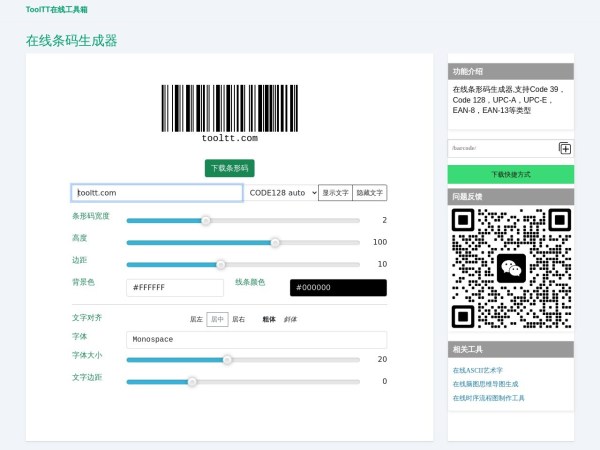The image size is (600, 450).
Task: Click the 隐藏文字 hide text toggle
Action: tap(369, 192)
